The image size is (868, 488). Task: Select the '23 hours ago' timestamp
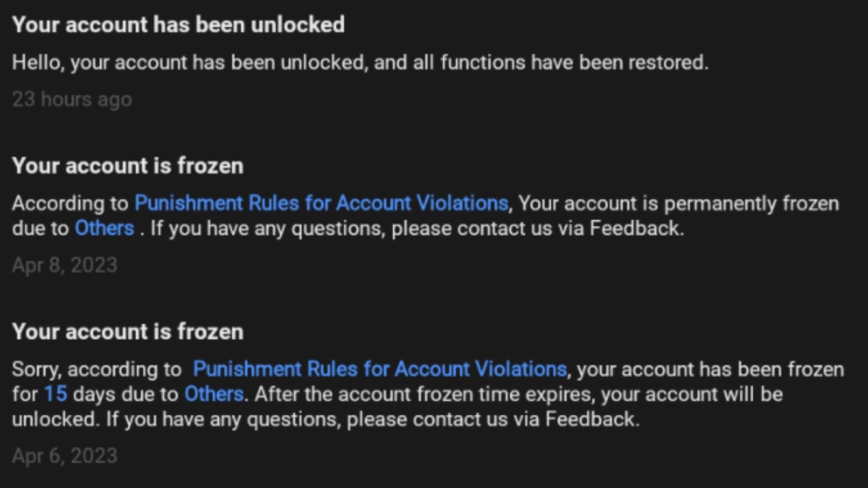72,99
